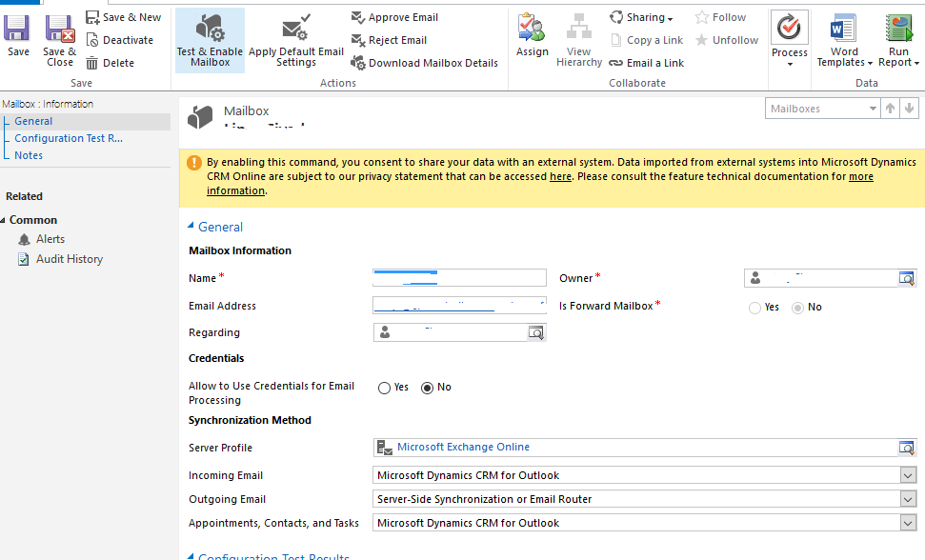
Task: Go to previous record using up arrow
Action: [x=890, y=109]
